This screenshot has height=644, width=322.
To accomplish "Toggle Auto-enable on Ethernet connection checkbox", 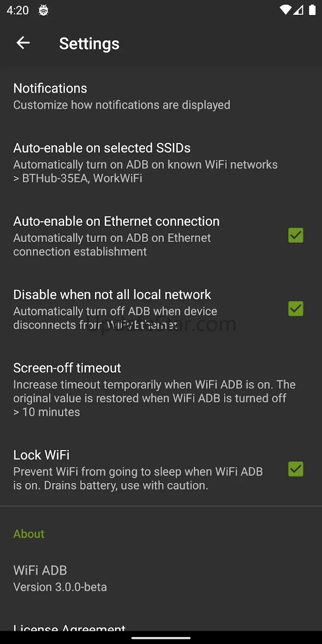I will pos(296,235).
